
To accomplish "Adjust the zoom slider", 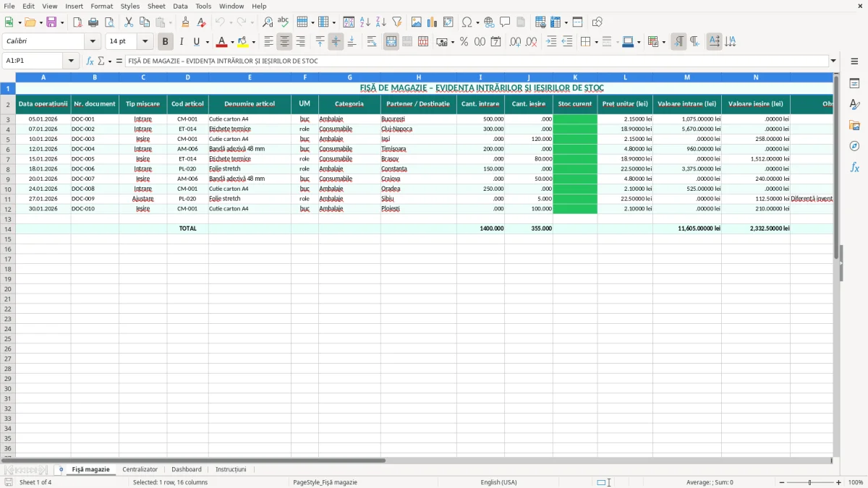I will point(809,482).
